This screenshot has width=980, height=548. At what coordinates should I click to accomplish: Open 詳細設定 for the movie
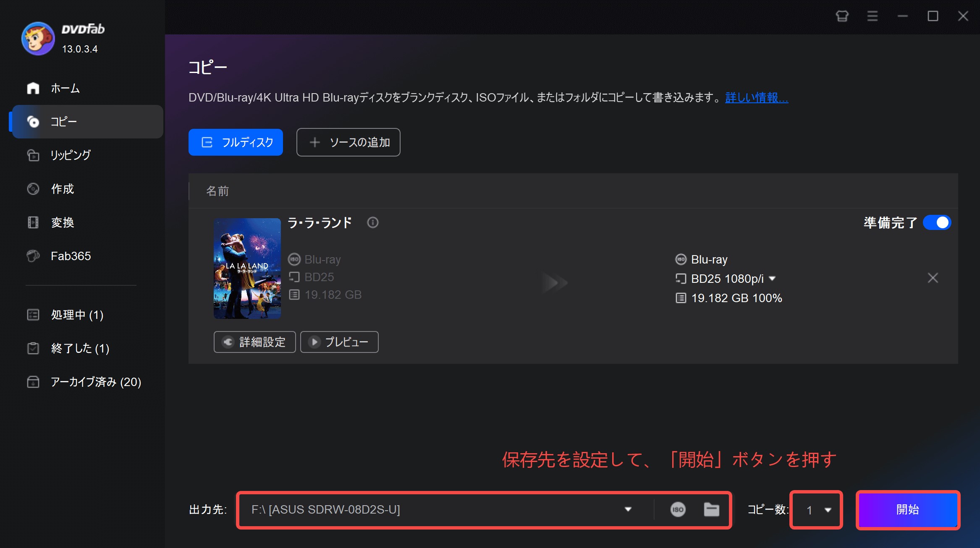(254, 342)
